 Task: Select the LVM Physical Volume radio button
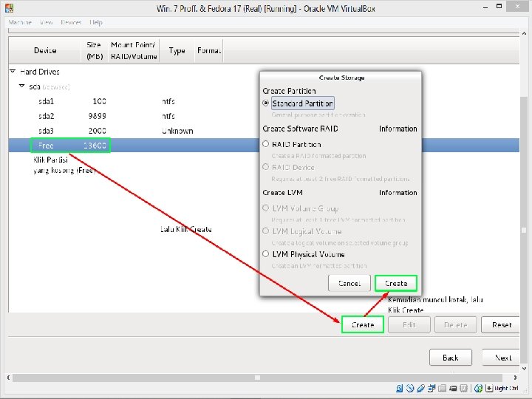tap(266, 253)
